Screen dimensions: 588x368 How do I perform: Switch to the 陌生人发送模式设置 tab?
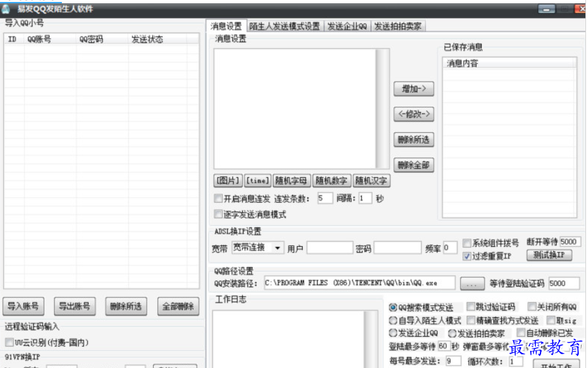click(285, 26)
